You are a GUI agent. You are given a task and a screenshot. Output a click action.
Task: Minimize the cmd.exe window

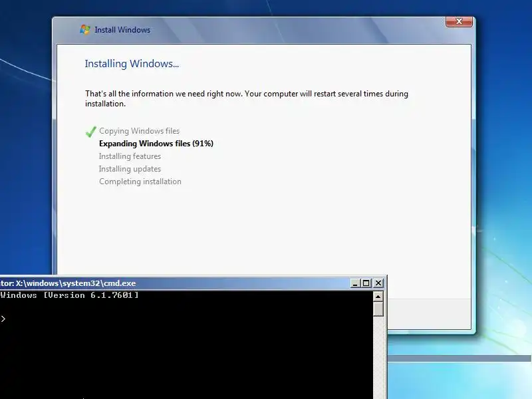355,283
